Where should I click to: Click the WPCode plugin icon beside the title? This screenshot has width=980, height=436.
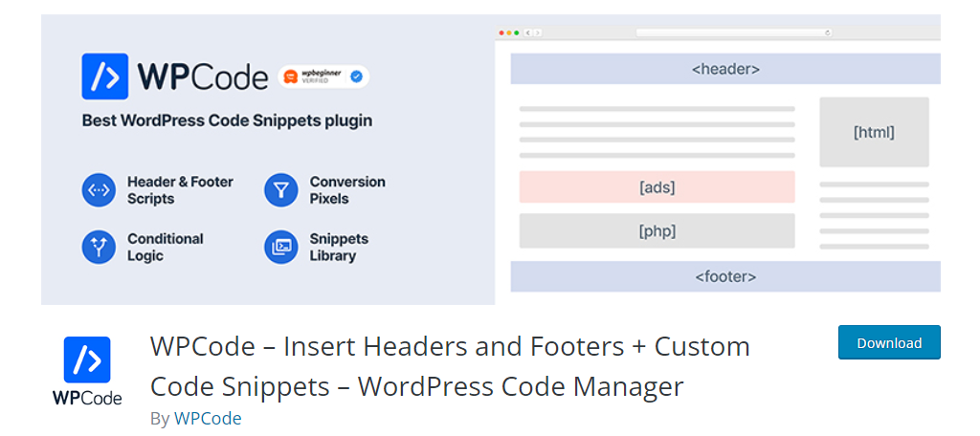point(87,372)
